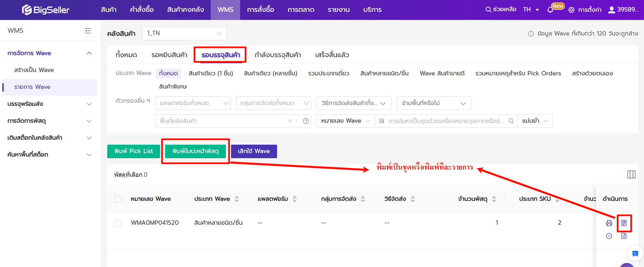This screenshot has height=267, width=644.
Task: Cancel wave icon for WMA0MP041520
Action: pos(609,236)
